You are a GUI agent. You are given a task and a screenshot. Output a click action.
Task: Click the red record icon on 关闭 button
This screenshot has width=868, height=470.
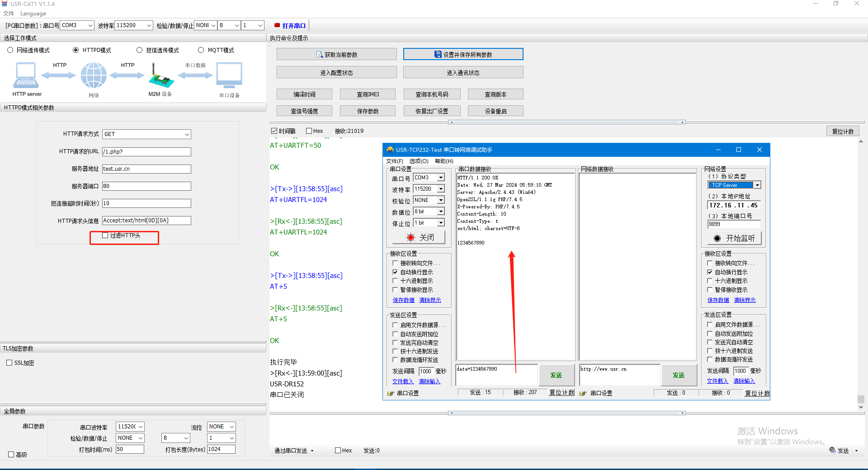click(x=410, y=238)
